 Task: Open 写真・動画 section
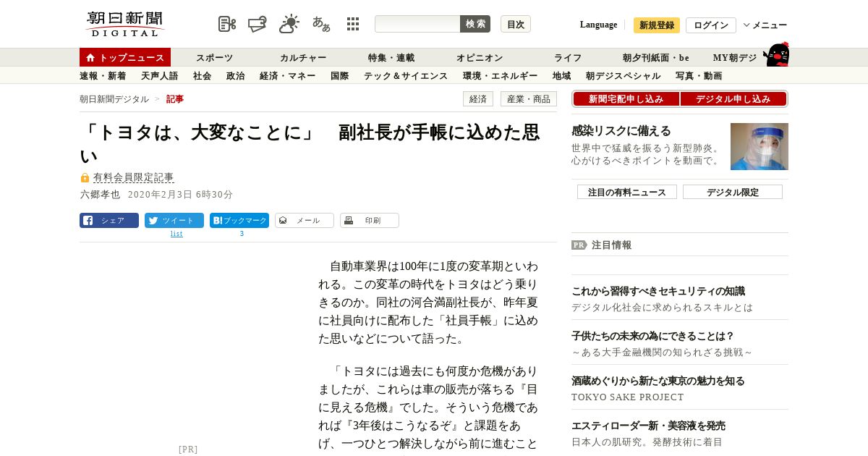[x=698, y=76]
